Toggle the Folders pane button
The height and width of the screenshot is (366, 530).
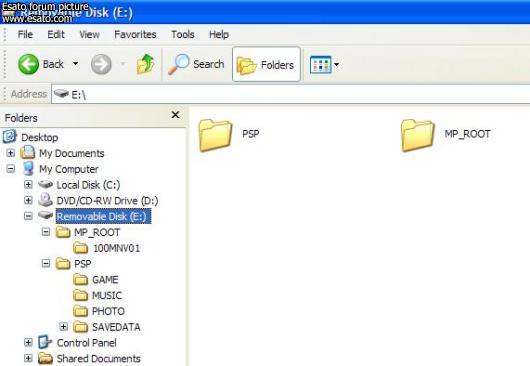click(x=266, y=64)
